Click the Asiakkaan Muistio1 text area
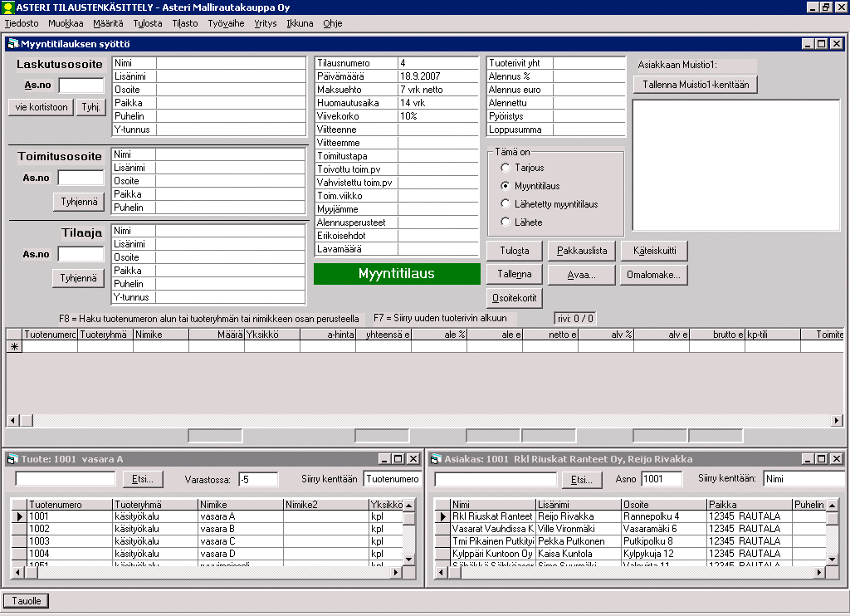This screenshot has width=850, height=616. tap(736, 165)
